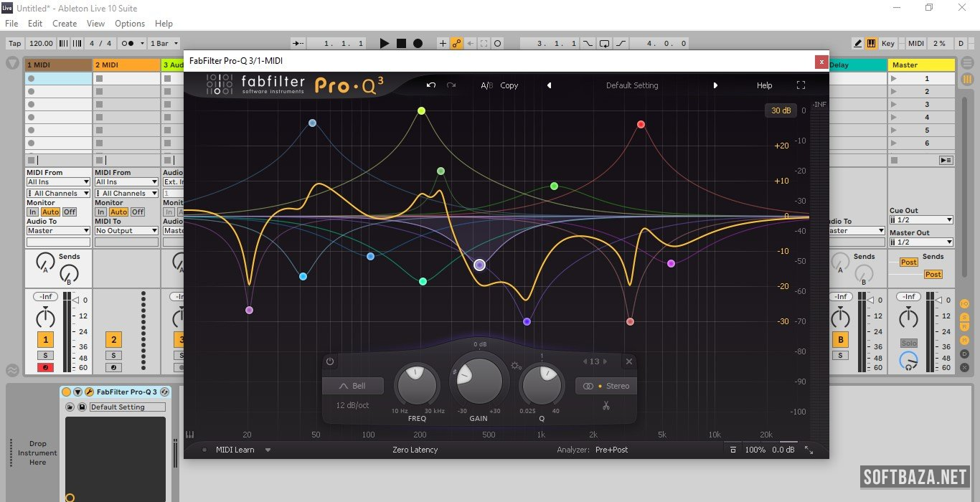
Task: Click the output options icon beside 100%
Action: 732,450
